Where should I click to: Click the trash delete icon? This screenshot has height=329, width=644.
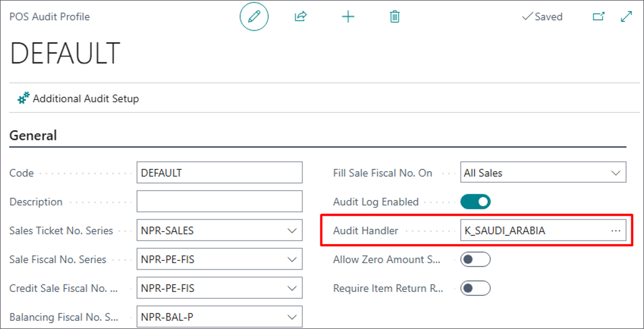[395, 17]
